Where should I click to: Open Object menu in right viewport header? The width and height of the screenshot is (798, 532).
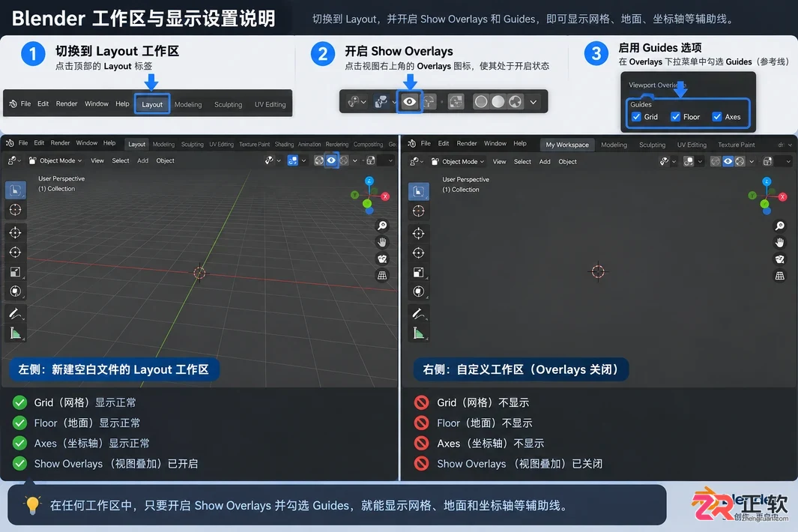(567, 162)
